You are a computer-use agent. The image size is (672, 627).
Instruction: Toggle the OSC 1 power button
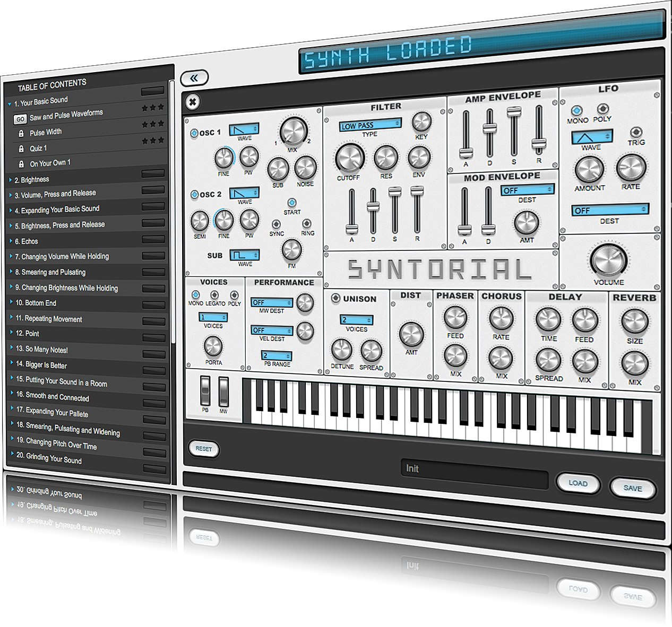click(x=194, y=133)
